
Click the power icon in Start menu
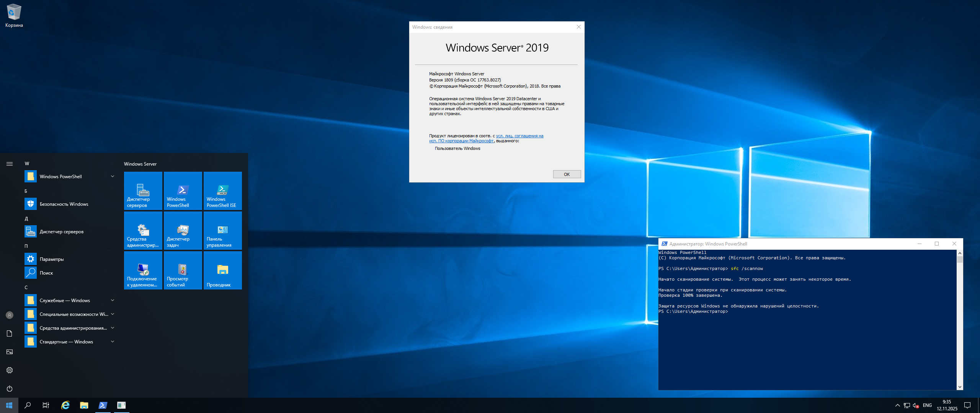click(10, 389)
